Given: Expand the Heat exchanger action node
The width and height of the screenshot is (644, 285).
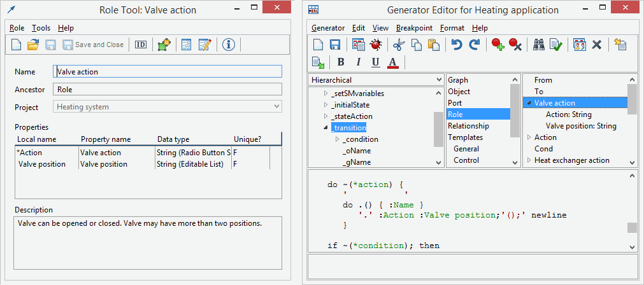Looking at the screenshot, I should [529, 160].
